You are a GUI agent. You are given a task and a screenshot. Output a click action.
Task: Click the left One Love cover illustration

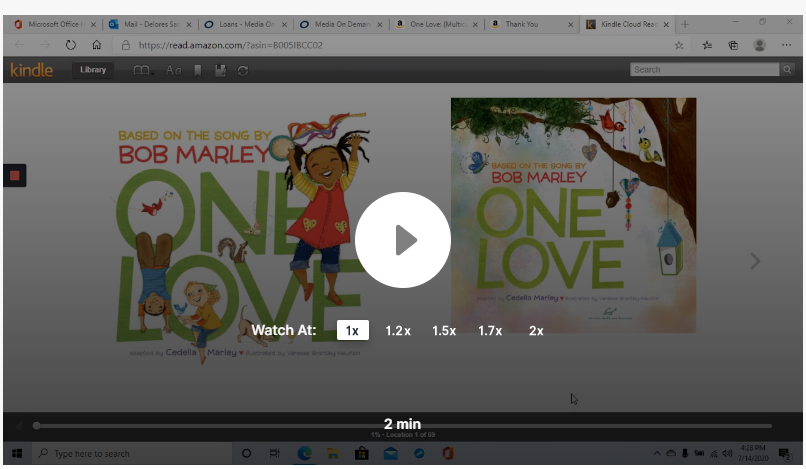[x=242, y=237]
